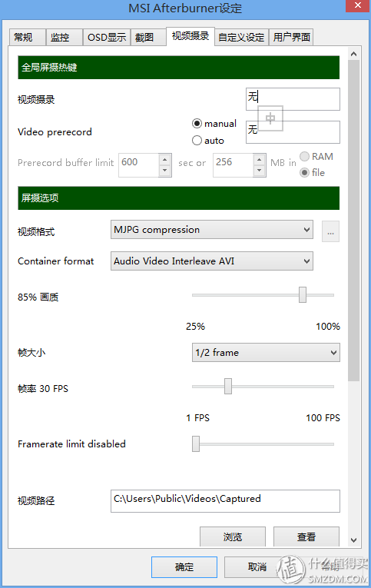Click the 85% 画质 quality slider handle
The height and width of the screenshot is (588, 371).
[303, 294]
